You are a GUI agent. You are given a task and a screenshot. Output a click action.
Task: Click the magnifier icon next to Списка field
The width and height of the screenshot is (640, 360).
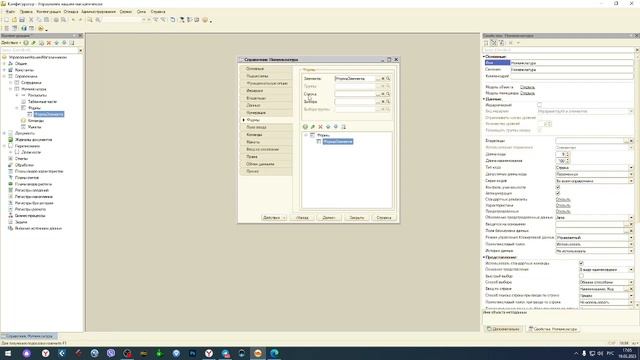click(x=388, y=94)
